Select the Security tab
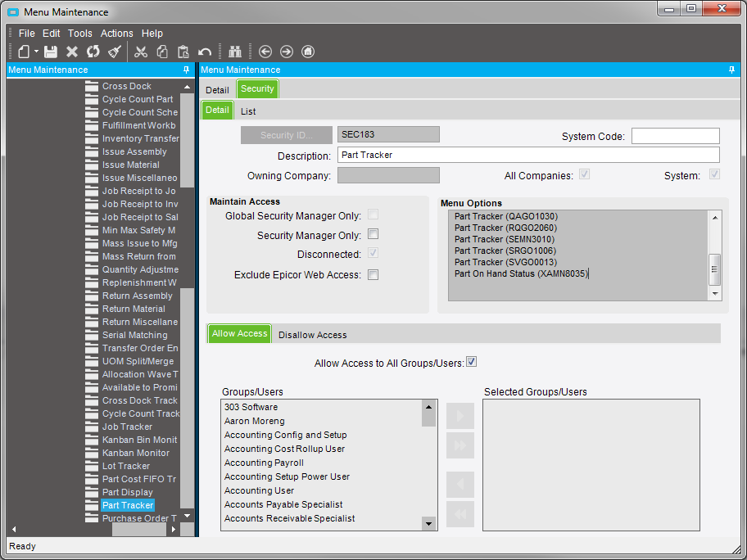The width and height of the screenshot is (747, 560). click(x=257, y=89)
